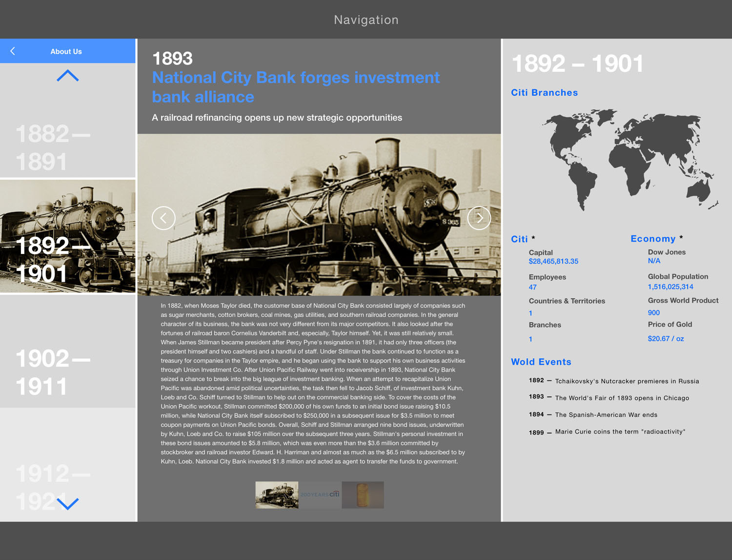Click the Gross World Product value 900

[653, 313]
